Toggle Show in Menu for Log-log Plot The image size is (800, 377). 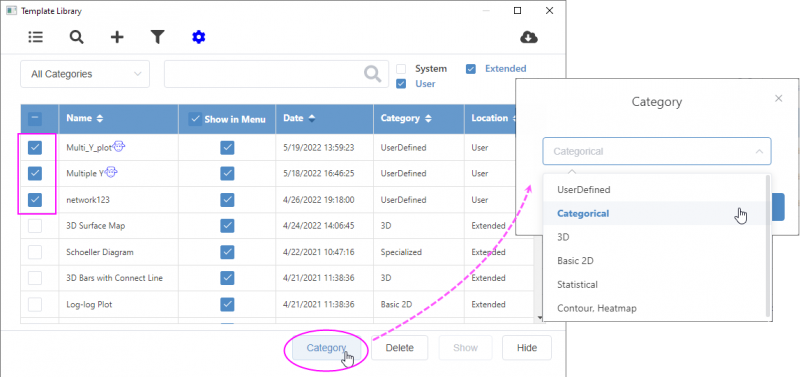tap(227, 305)
